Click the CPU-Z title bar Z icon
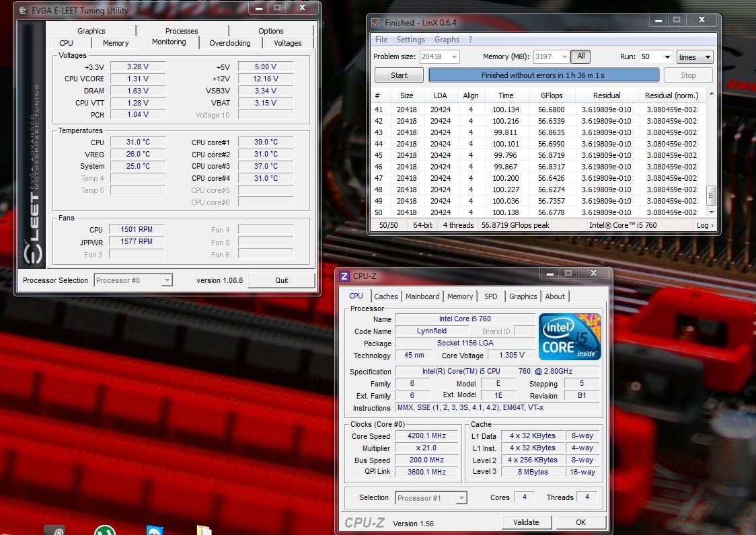Screen dimensions: 756x535 click(x=344, y=276)
